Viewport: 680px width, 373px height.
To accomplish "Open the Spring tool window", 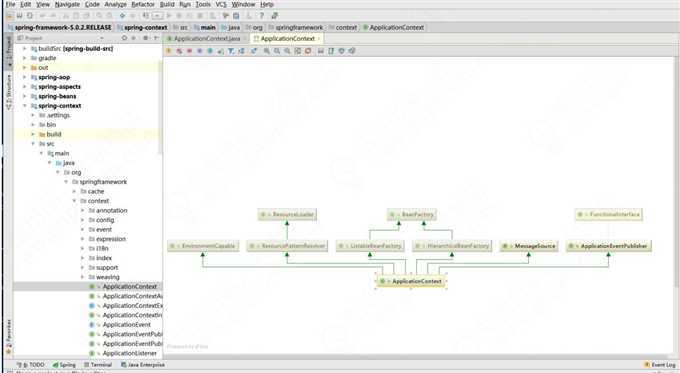I will click(x=64, y=365).
